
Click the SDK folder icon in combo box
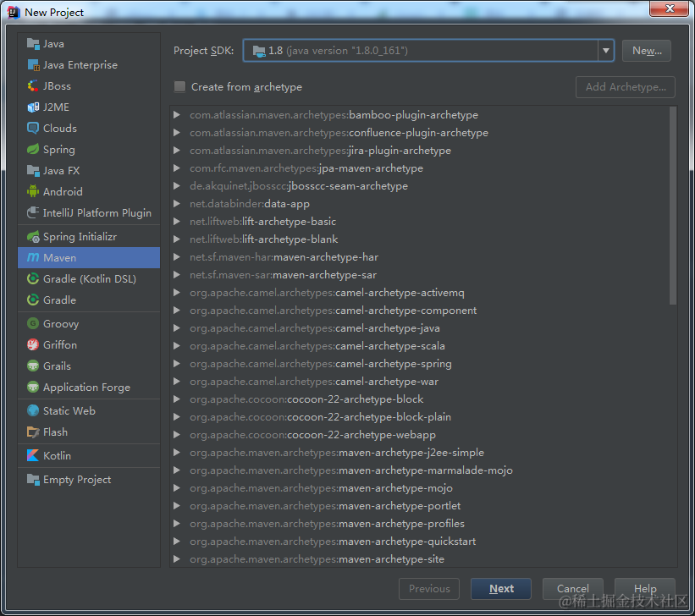point(259,51)
